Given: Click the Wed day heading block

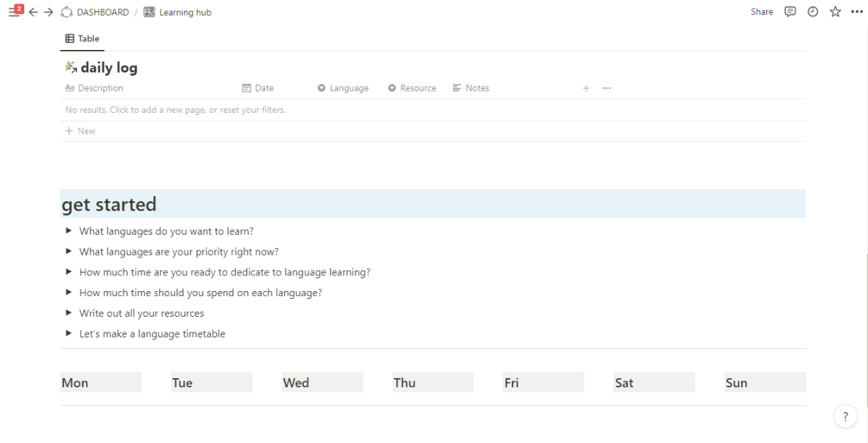Looking at the screenshot, I should pos(322,383).
